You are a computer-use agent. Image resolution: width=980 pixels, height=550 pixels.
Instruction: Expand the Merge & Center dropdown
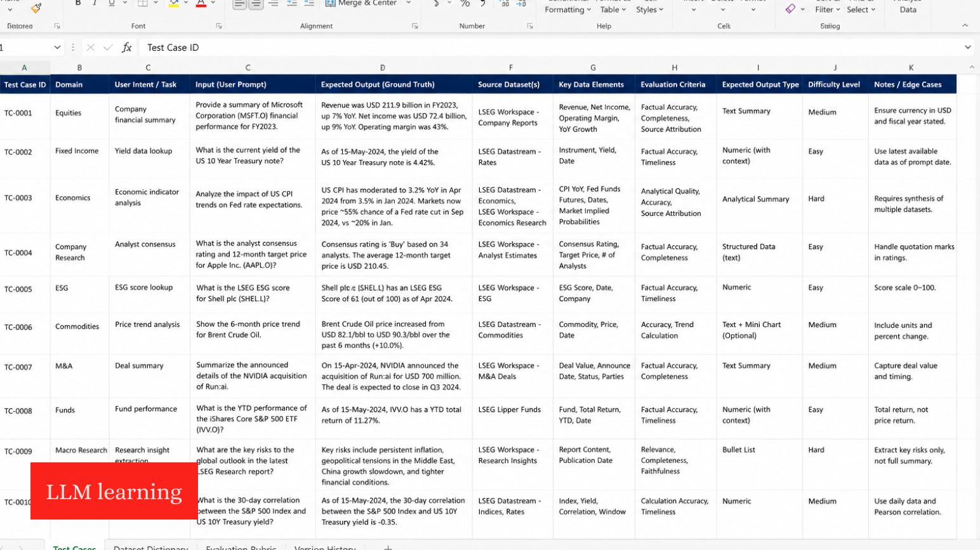pyautogui.click(x=408, y=3)
